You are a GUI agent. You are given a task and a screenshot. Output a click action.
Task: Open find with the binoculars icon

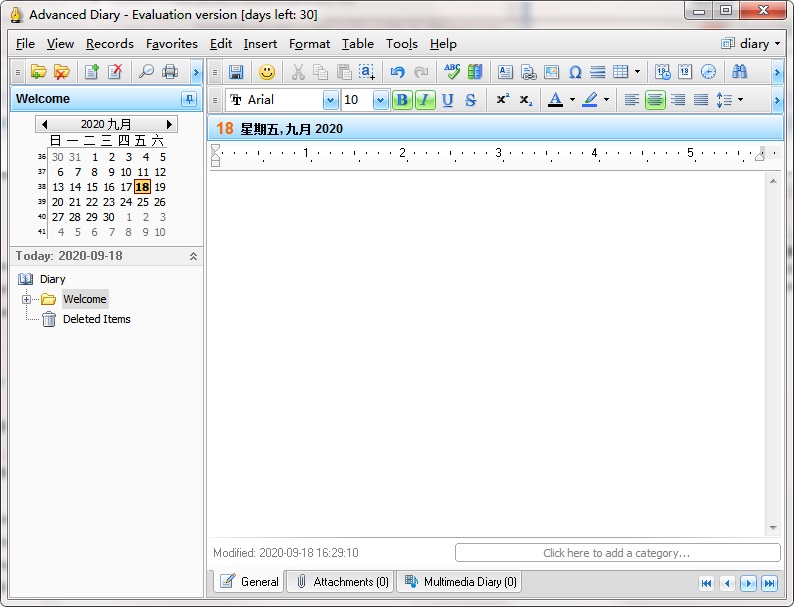739,72
